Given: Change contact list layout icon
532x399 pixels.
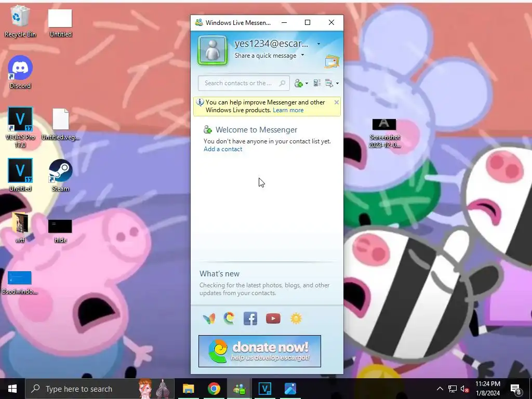Looking at the screenshot, I should point(317,83).
